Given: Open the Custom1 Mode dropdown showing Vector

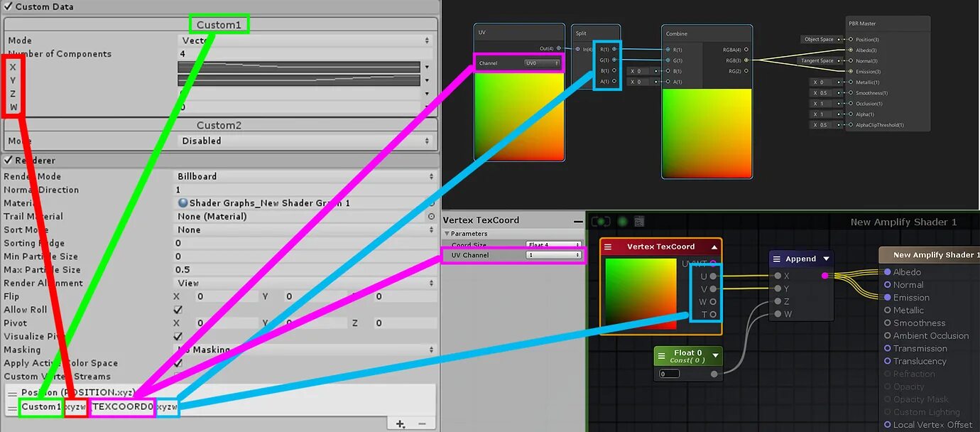Looking at the screenshot, I should point(305,40).
